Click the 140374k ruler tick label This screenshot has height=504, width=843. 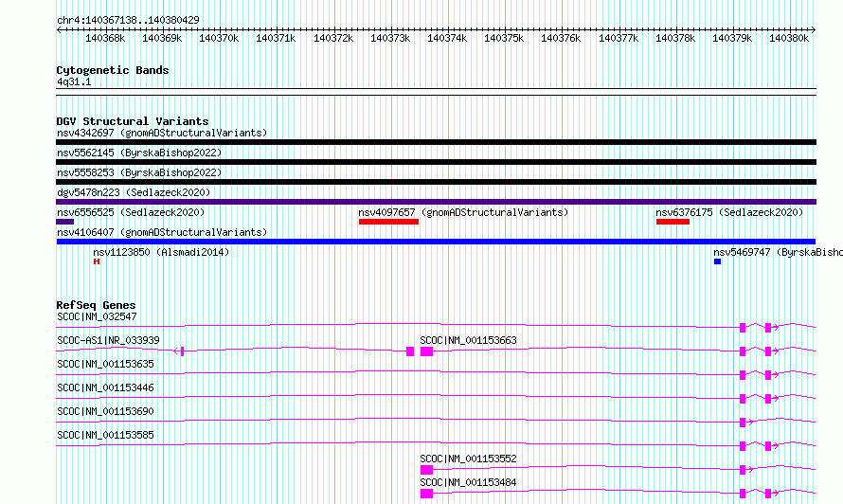[x=447, y=38]
